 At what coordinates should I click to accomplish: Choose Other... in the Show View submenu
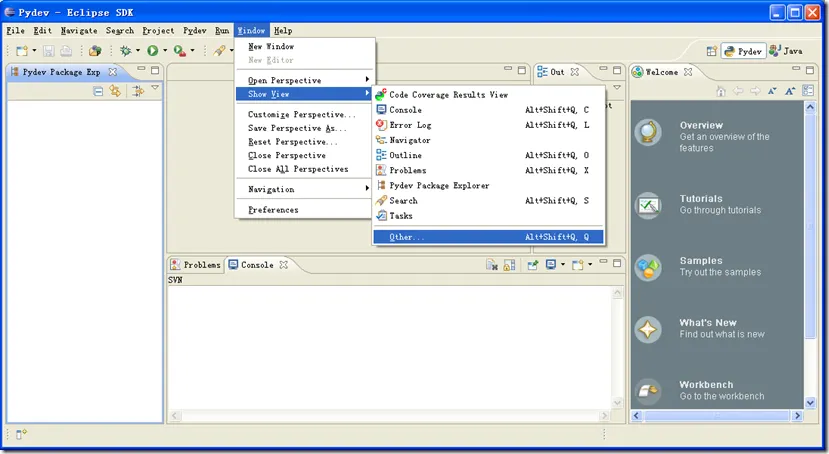pos(488,237)
